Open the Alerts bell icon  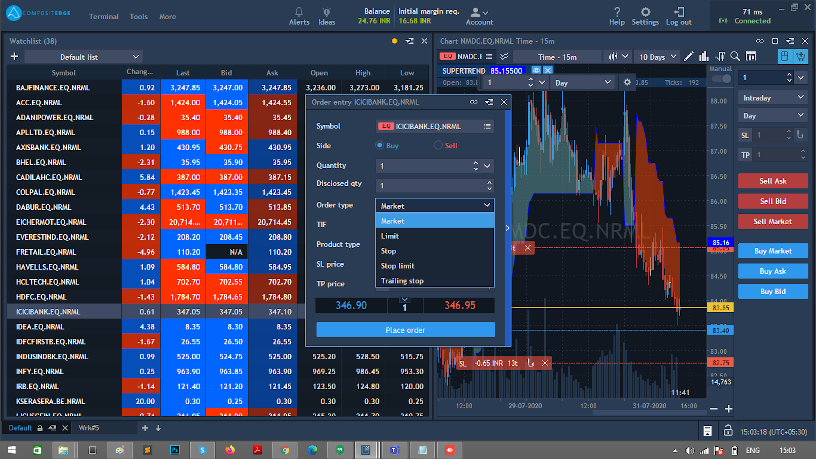(299, 12)
